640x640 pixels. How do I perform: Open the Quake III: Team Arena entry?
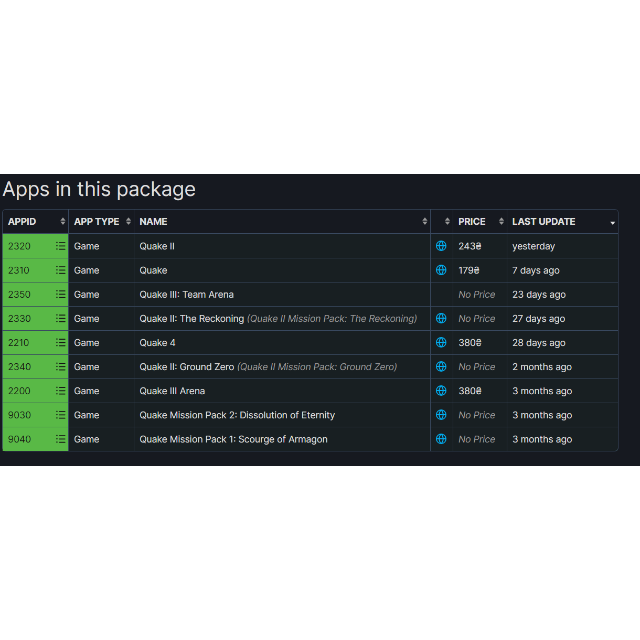click(x=186, y=294)
